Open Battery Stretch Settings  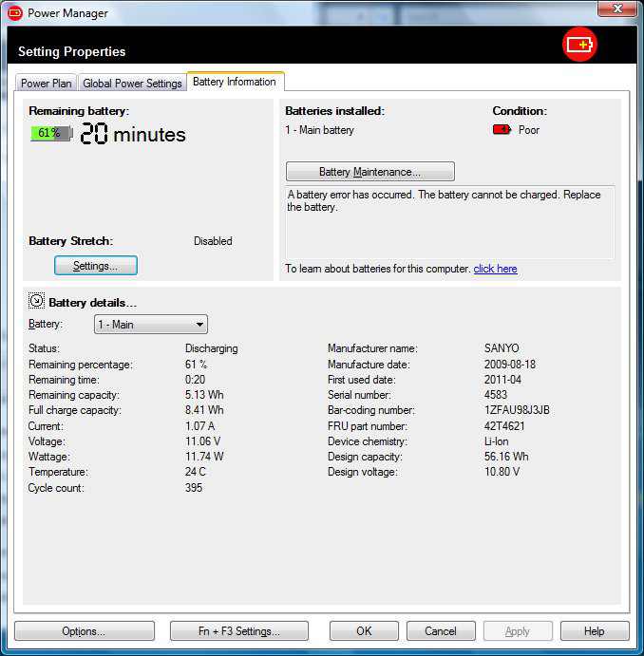(x=96, y=265)
